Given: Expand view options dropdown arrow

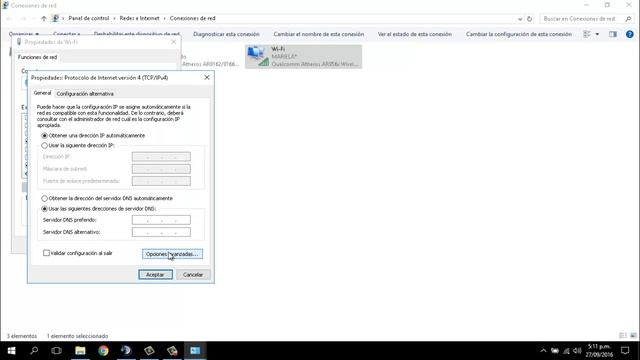Looking at the screenshot, I should point(597,34).
